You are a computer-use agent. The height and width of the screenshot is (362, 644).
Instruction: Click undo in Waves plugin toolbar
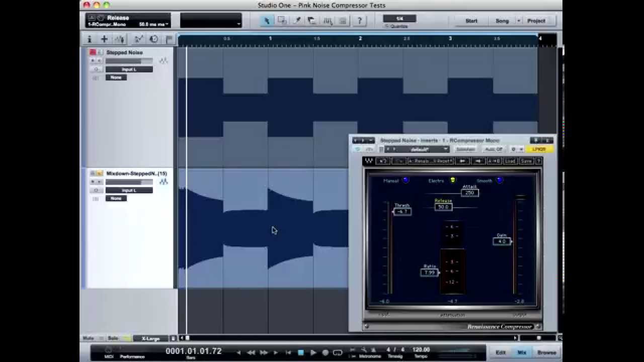[383, 161]
